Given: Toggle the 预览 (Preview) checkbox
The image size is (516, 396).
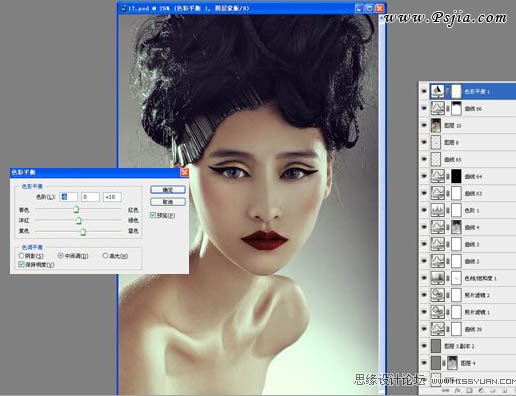Looking at the screenshot, I should [153, 215].
